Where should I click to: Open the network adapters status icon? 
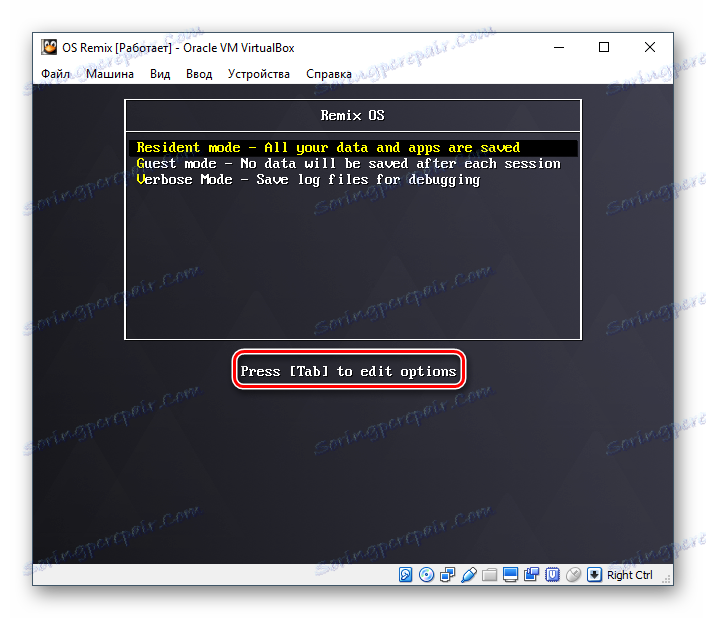447,575
